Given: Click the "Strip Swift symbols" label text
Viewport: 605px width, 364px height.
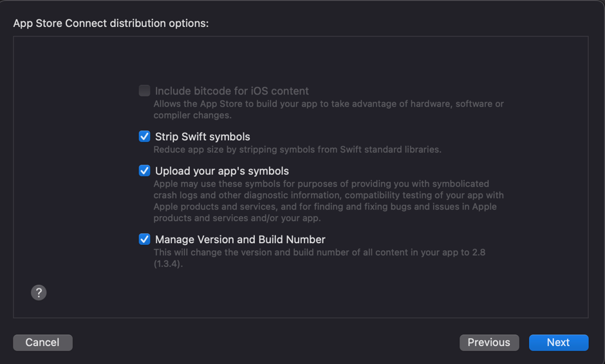Looking at the screenshot, I should pos(203,136).
